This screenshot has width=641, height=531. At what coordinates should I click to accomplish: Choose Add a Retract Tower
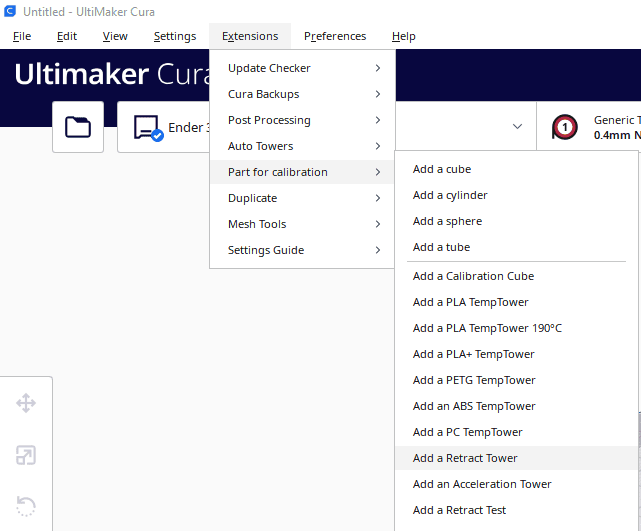[x=516, y=458]
